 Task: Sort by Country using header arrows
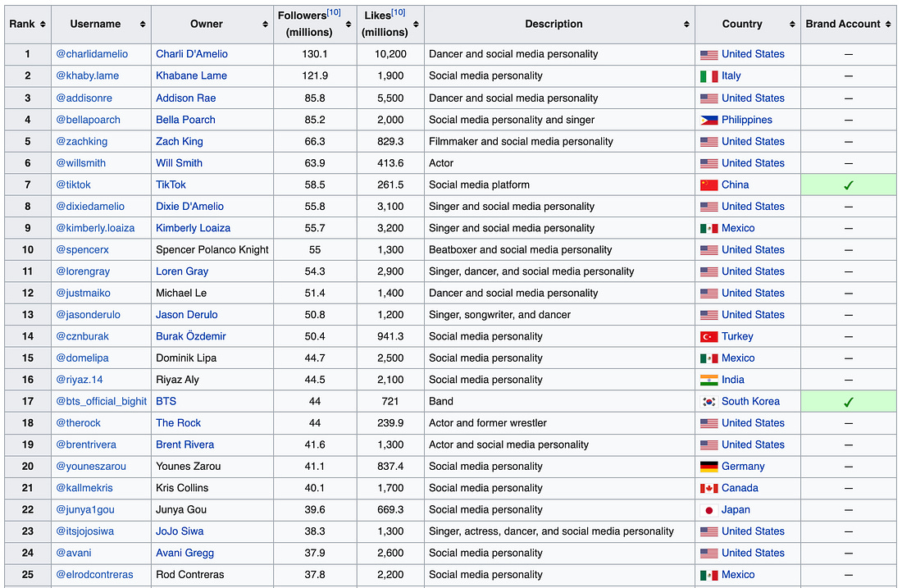tap(793, 24)
